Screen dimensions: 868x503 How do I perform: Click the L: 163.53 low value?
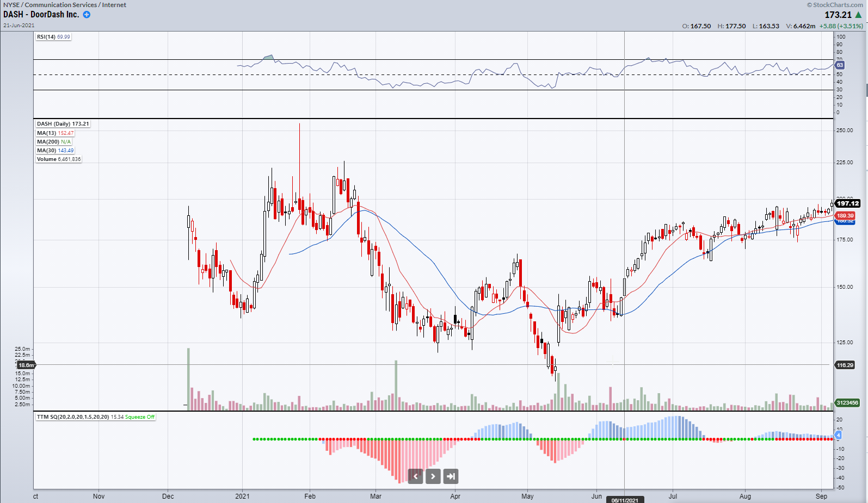[766, 26]
